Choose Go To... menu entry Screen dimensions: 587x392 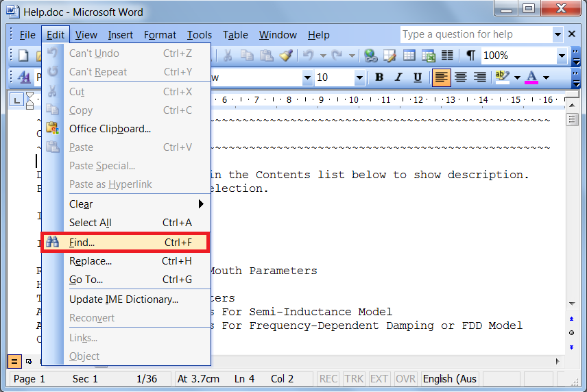click(x=126, y=280)
